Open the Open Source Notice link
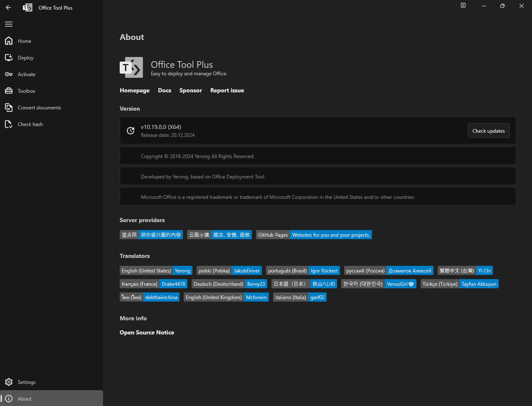This screenshot has width=532, height=406. point(147,332)
